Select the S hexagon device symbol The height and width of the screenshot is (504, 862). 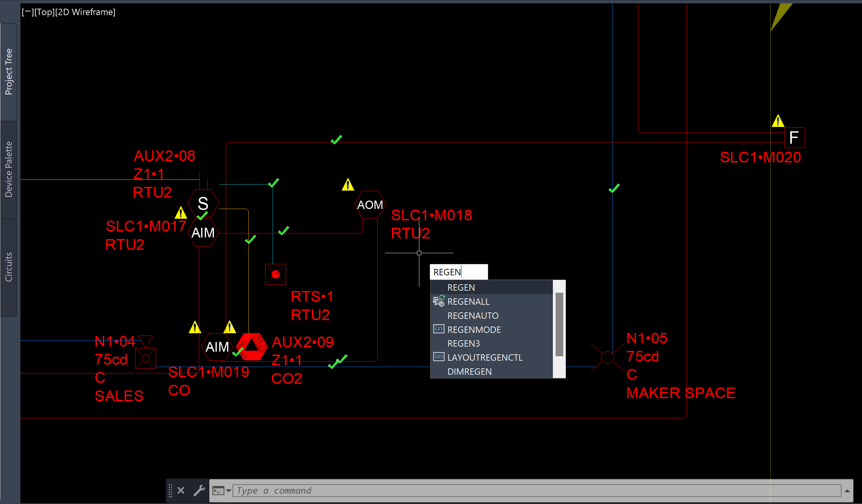(x=203, y=204)
